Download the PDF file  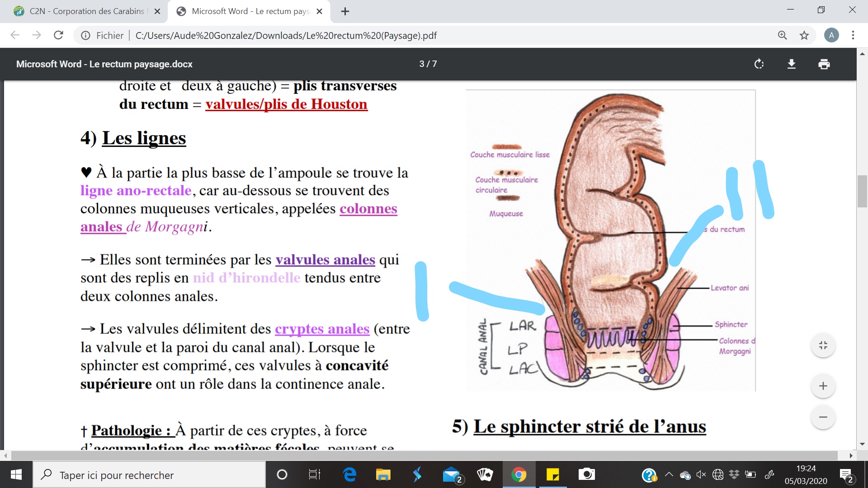[x=792, y=64]
